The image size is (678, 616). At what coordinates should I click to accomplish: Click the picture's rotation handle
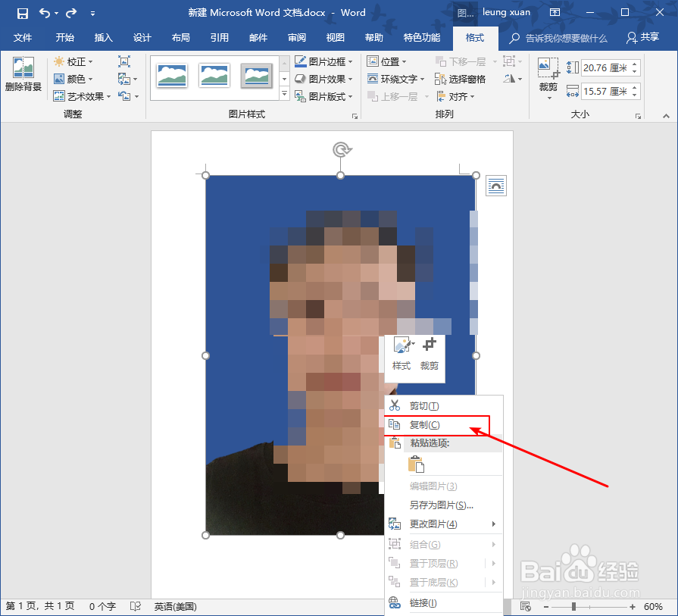coord(342,150)
